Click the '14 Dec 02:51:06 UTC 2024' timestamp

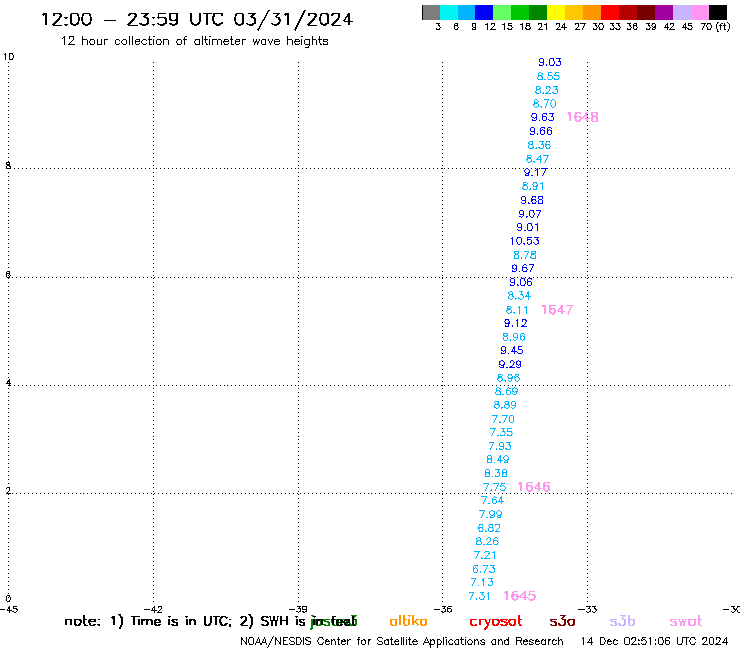[x=655, y=641]
